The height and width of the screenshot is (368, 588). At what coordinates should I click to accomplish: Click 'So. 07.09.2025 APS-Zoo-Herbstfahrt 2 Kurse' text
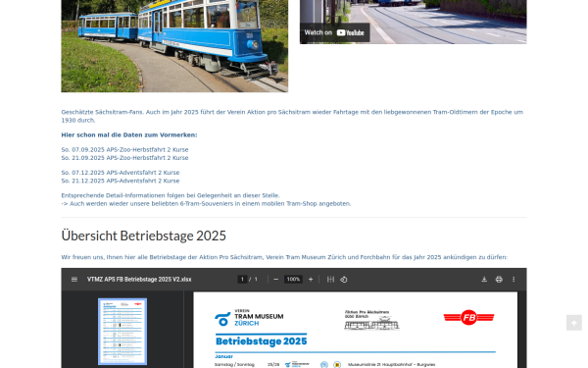pyautogui.click(x=124, y=149)
